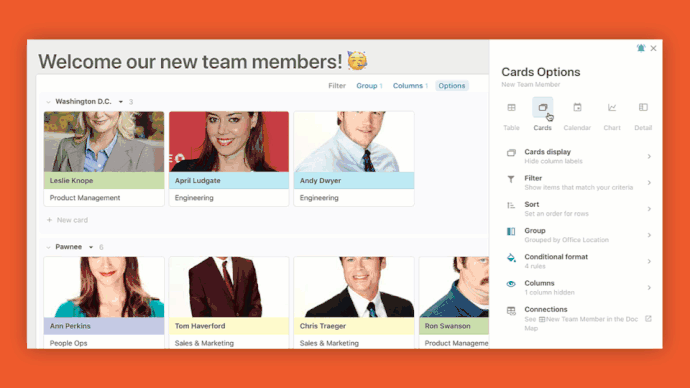Switch display to Table view icon
The image size is (690, 388).
coord(511,107)
